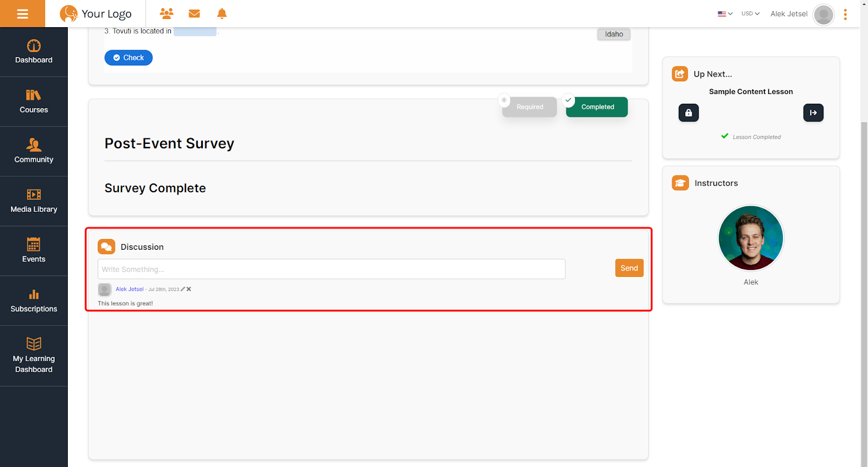Click the 'This lesson is great!' comment
The width and height of the screenshot is (868, 467).
(x=125, y=304)
